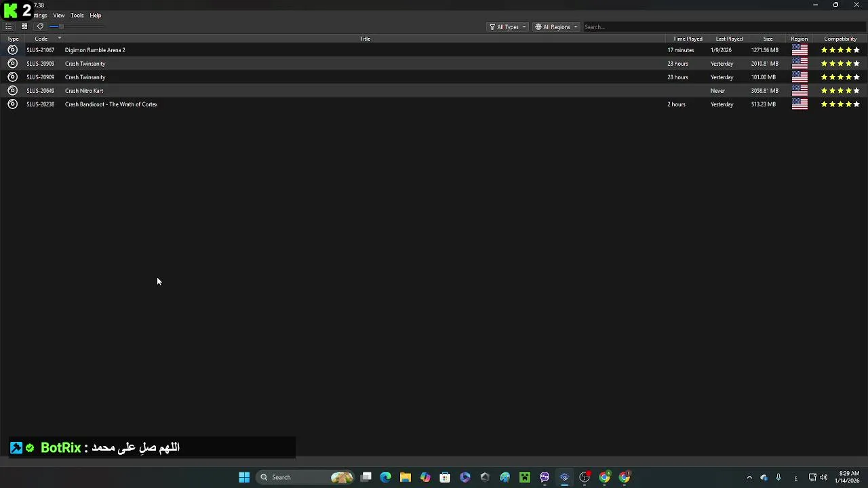Image resolution: width=868 pixels, height=488 pixels.
Task: Sort by the Region column header
Action: pyautogui.click(x=799, y=39)
